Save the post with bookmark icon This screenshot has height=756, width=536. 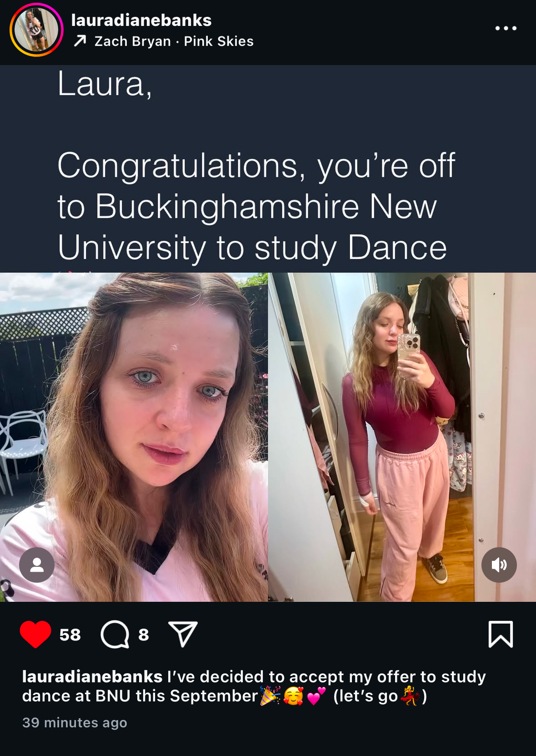point(501,634)
